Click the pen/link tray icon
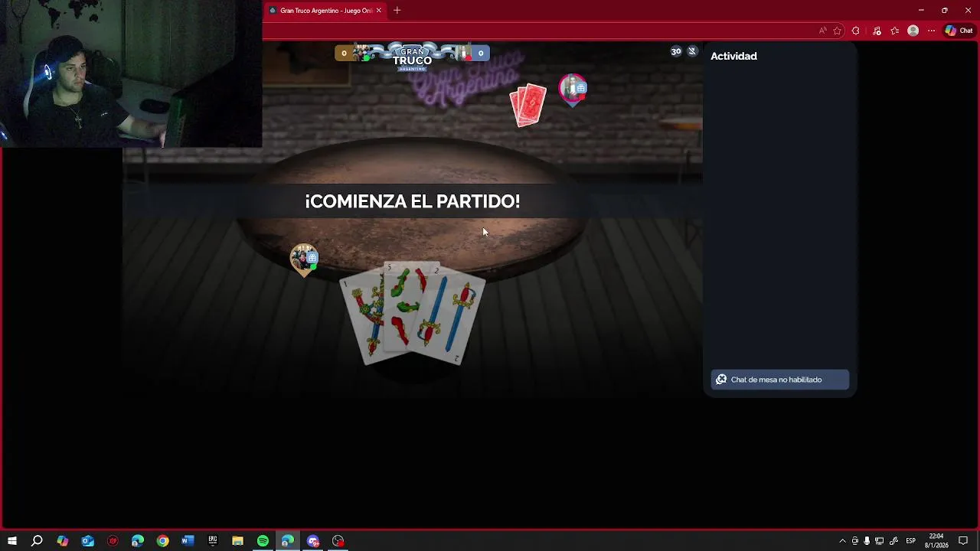 coord(893,541)
